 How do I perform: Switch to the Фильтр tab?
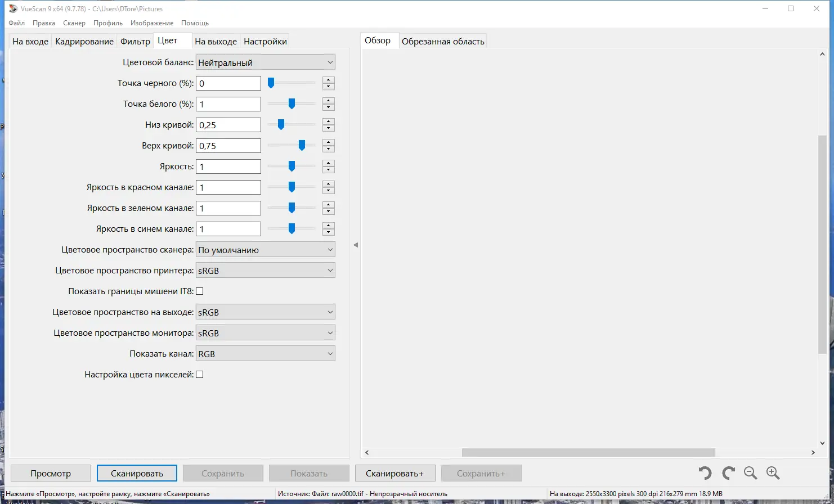136,41
